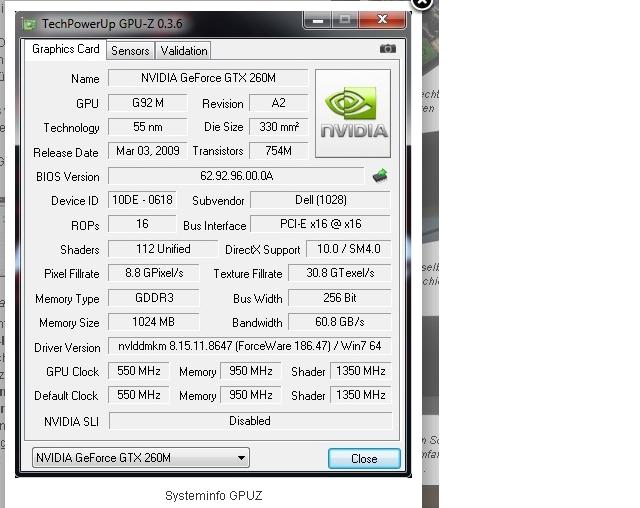Click the GPU Clock row Shader 1350 MHz
640x508 pixels.
[x=360, y=370]
